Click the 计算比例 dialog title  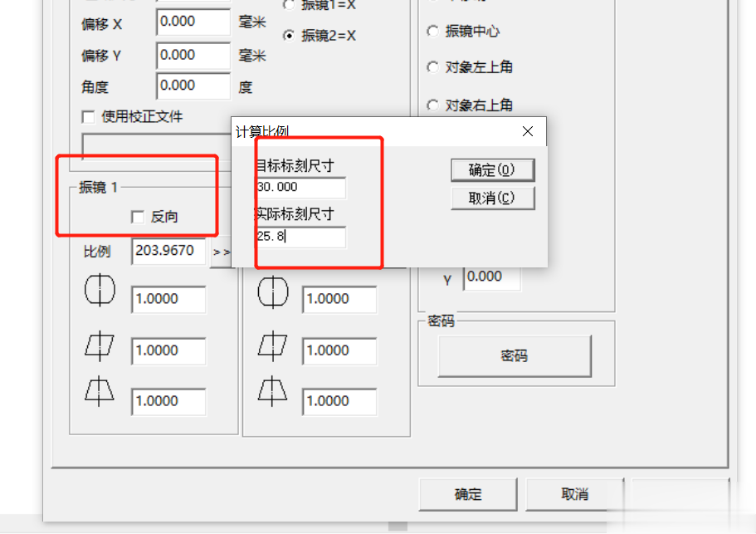tap(261, 131)
